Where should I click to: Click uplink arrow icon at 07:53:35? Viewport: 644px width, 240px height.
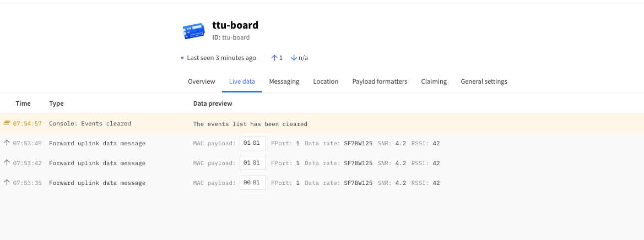(x=7, y=183)
